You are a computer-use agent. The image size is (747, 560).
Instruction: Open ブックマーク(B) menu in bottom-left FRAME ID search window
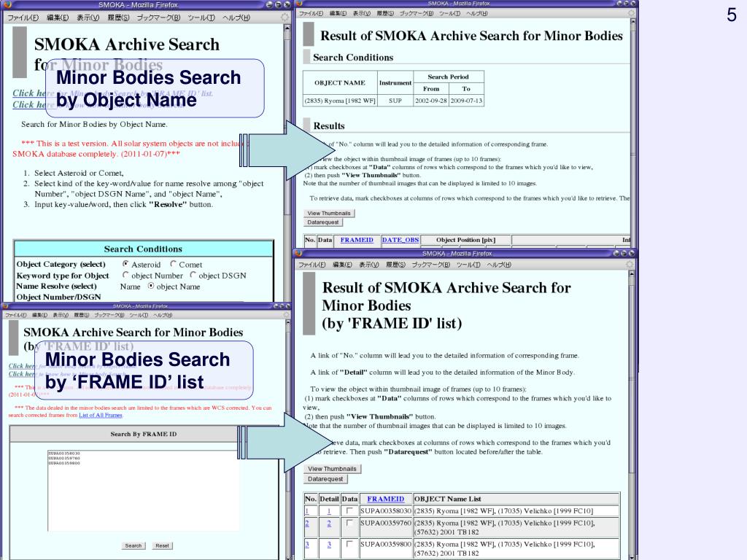pyautogui.click(x=109, y=315)
